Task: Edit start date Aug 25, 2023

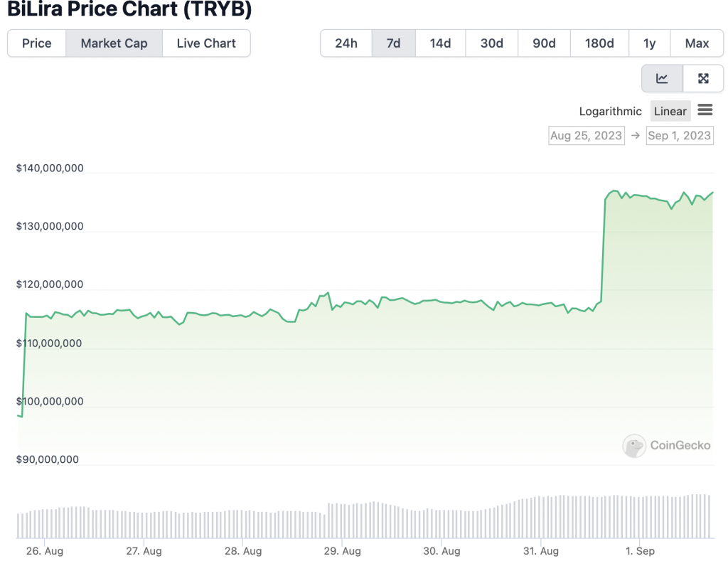Action: (x=587, y=136)
